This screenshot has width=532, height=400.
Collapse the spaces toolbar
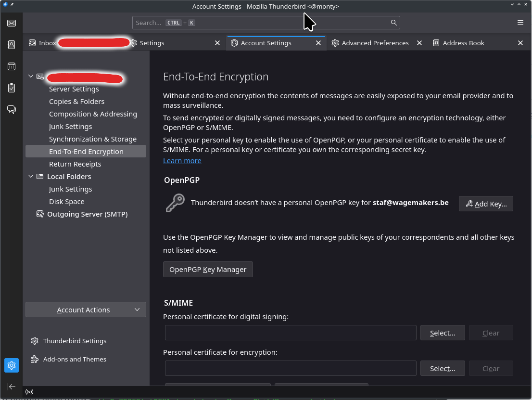click(x=12, y=387)
